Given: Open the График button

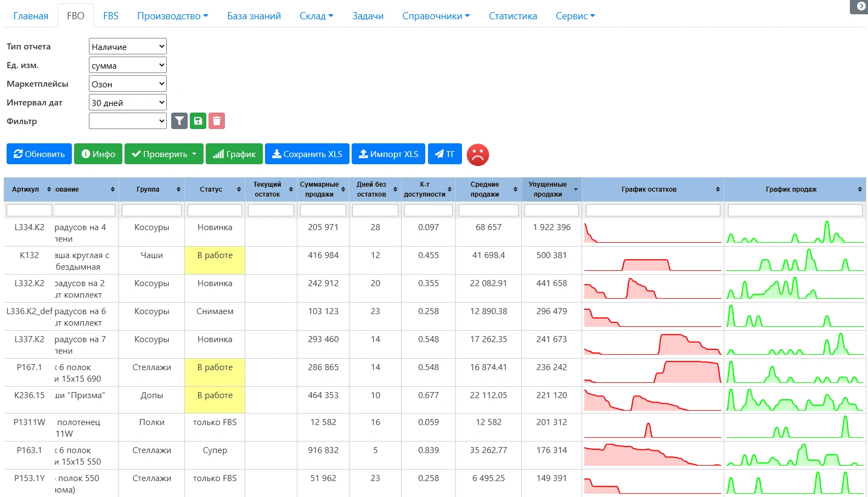Looking at the screenshot, I should (x=234, y=154).
